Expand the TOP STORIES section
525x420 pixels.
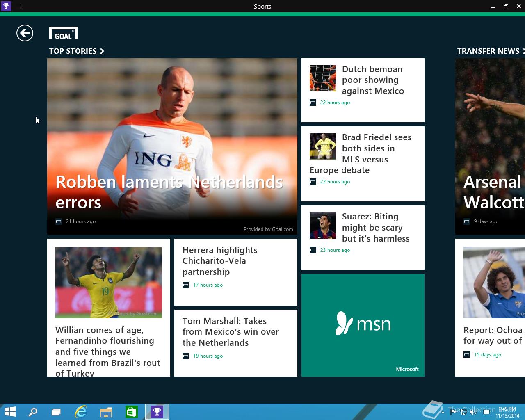[x=77, y=51]
